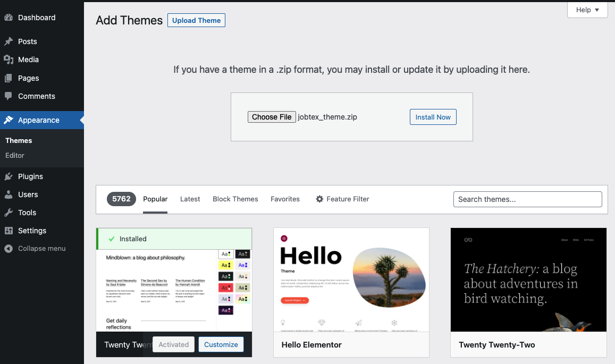Click the Collapse menu arrow icon
615x364 pixels.
click(8, 248)
